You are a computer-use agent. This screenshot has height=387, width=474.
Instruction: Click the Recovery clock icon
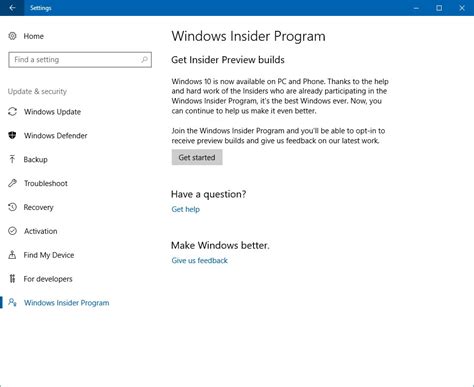pyautogui.click(x=12, y=207)
